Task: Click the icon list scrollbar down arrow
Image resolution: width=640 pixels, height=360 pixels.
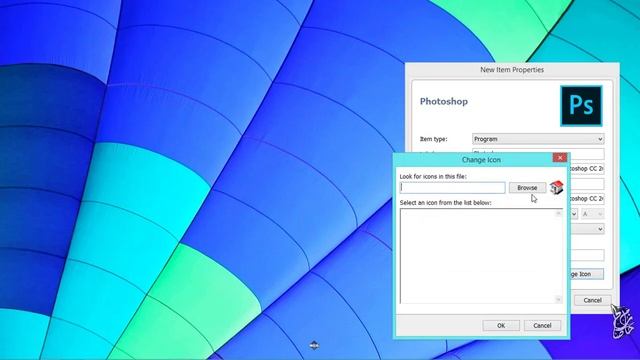Action: point(559,300)
